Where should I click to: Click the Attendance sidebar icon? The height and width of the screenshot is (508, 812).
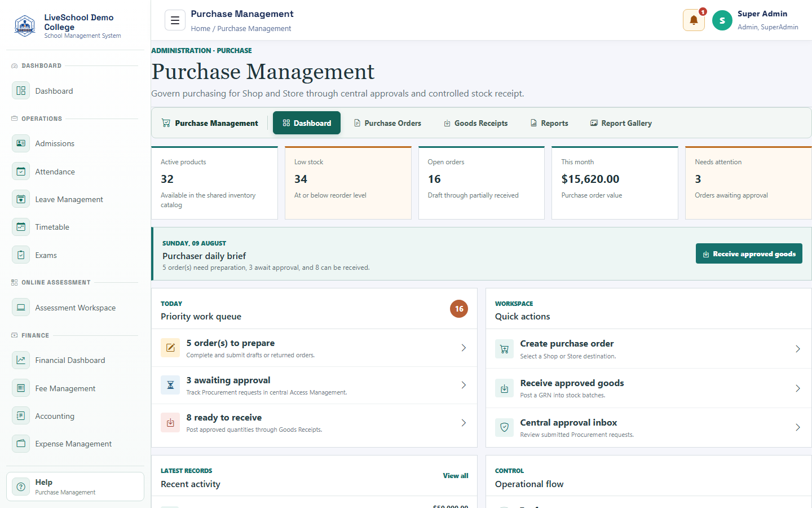click(21, 172)
